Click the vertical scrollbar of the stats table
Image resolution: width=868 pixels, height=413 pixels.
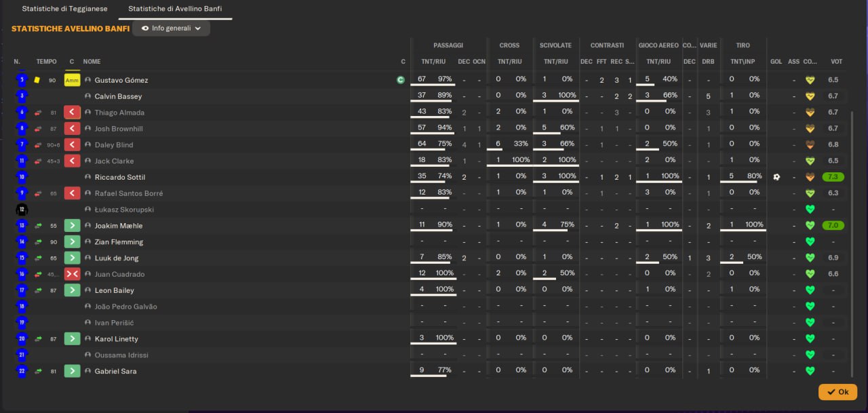[852, 244]
